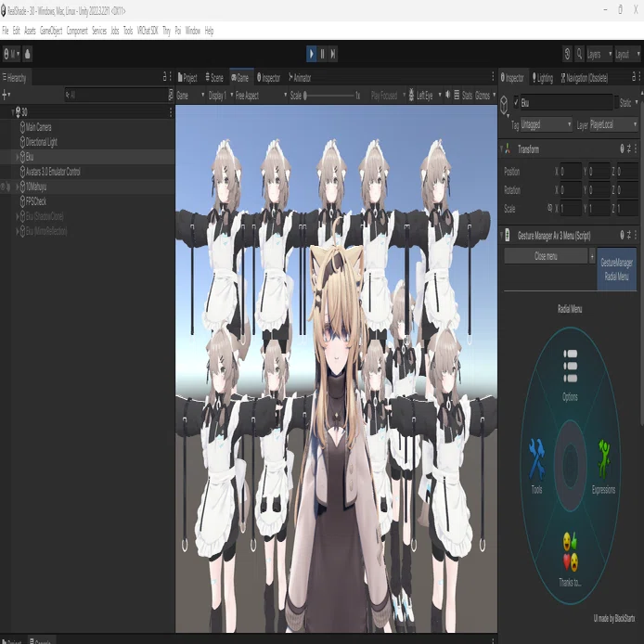Click the Eku name field
This screenshot has height=644, width=644.
tap(566, 103)
